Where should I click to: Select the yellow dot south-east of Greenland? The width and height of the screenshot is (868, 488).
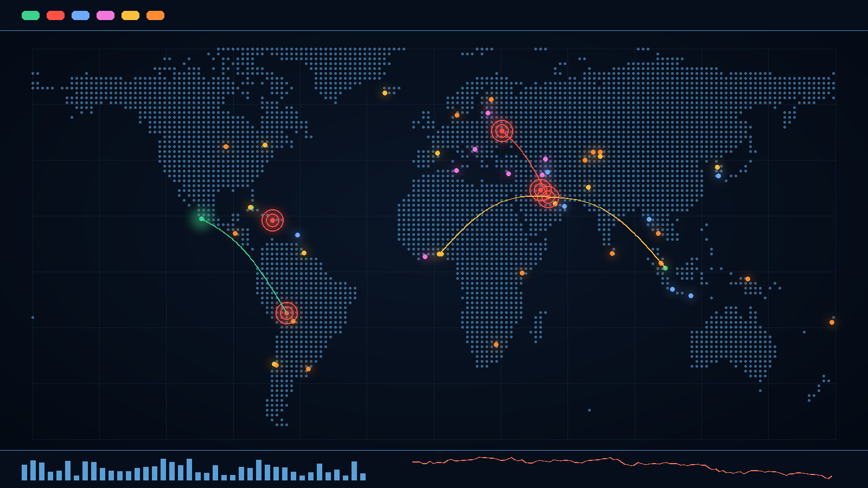click(x=385, y=93)
